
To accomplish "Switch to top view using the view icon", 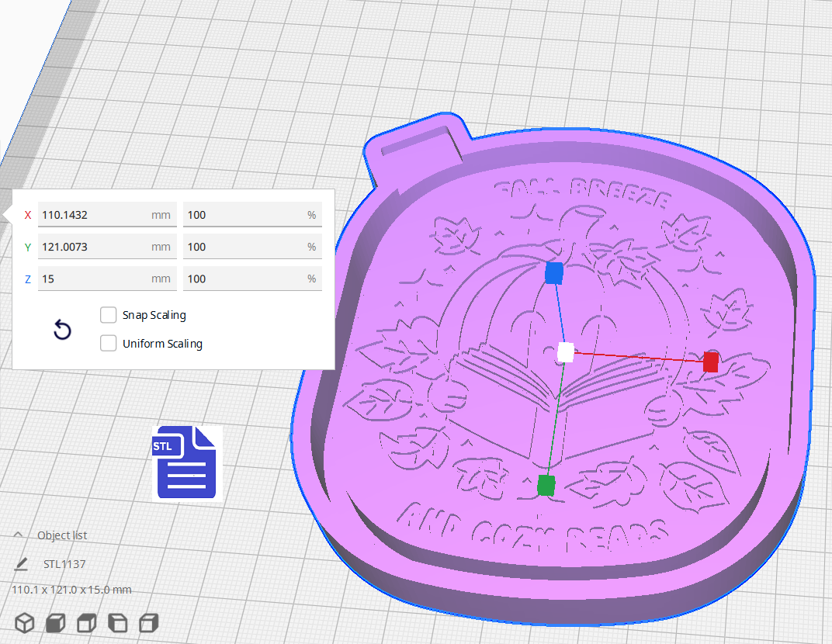I will coord(86,622).
